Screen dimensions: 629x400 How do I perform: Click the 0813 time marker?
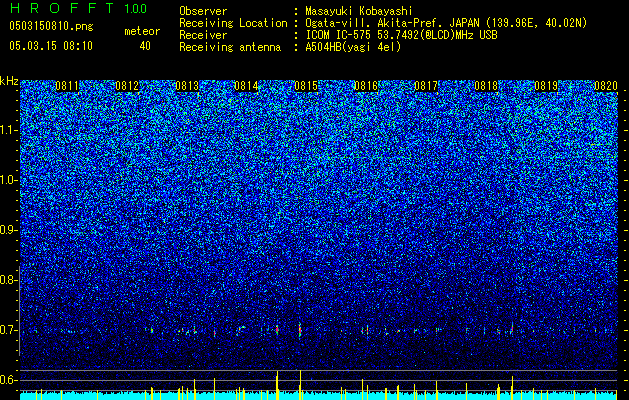[x=187, y=86]
